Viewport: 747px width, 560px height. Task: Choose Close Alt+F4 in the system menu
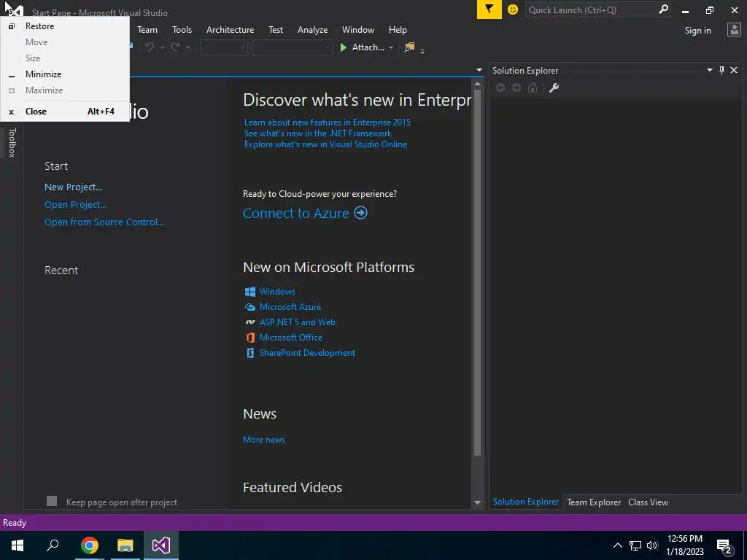pos(65,112)
